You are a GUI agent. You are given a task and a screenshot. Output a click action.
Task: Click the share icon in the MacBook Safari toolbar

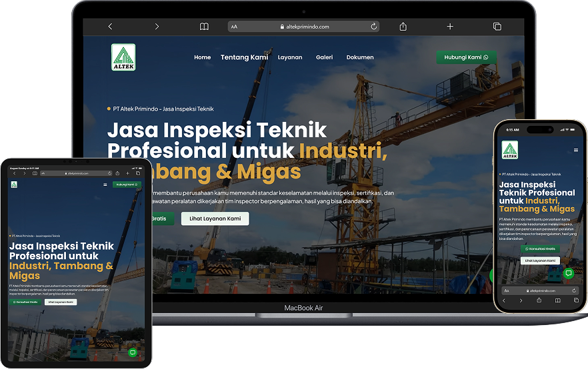pos(403,26)
